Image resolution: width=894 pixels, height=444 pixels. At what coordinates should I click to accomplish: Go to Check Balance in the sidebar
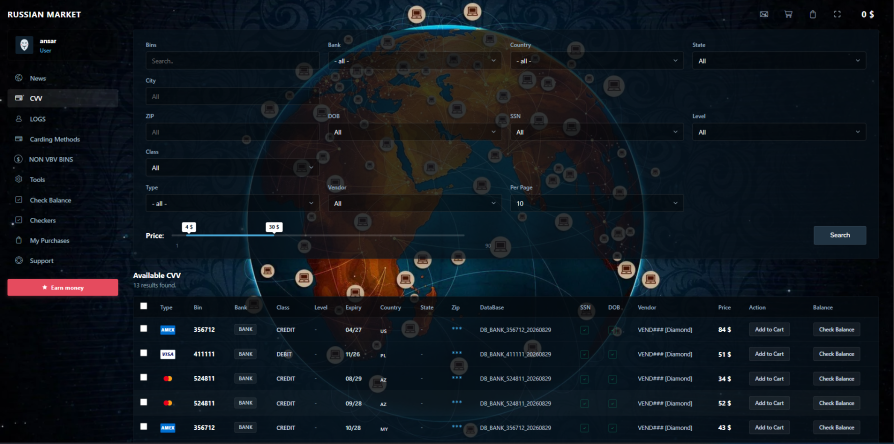63,200
